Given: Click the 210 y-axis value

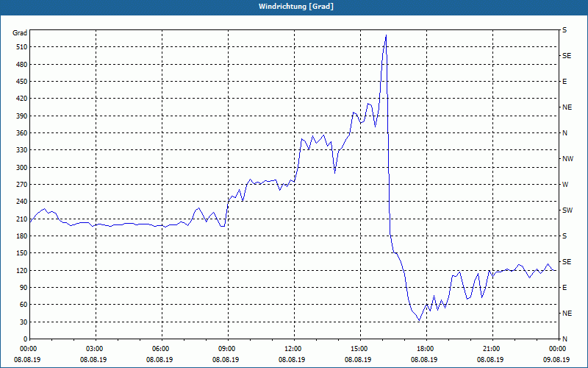Looking at the screenshot, I should [23, 219].
